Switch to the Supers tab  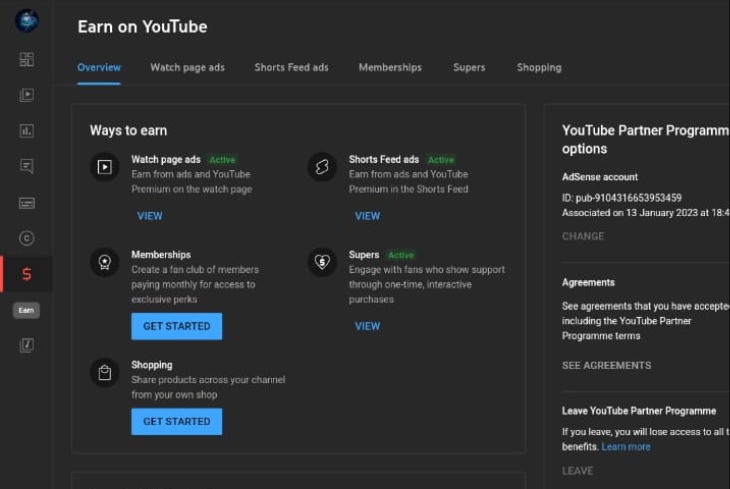tap(469, 68)
